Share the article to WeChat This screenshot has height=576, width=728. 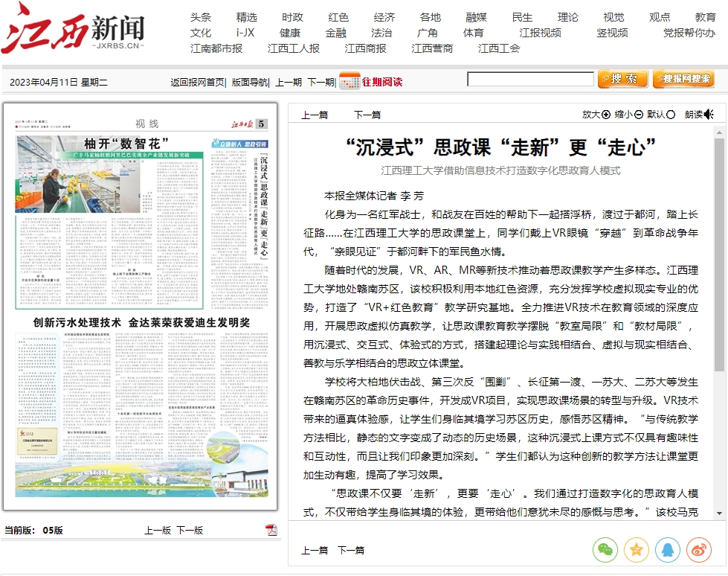605,549
